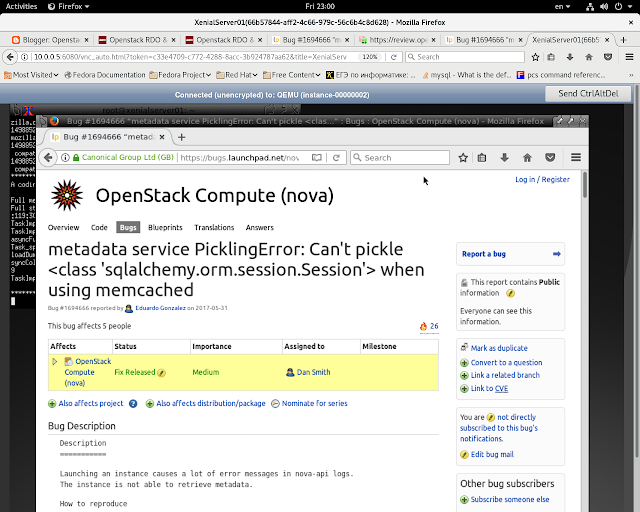Click Also affects distribution/package link
The height and width of the screenshot is (512, 640).
coord(211,403)
